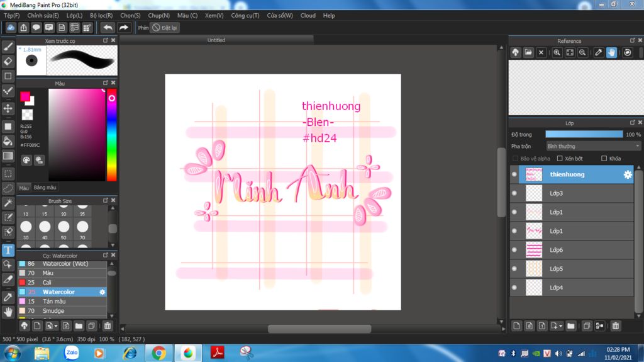This screenshot has height=362, width=644.
Task: Click the hue spectrum slider
Action: 112,135
